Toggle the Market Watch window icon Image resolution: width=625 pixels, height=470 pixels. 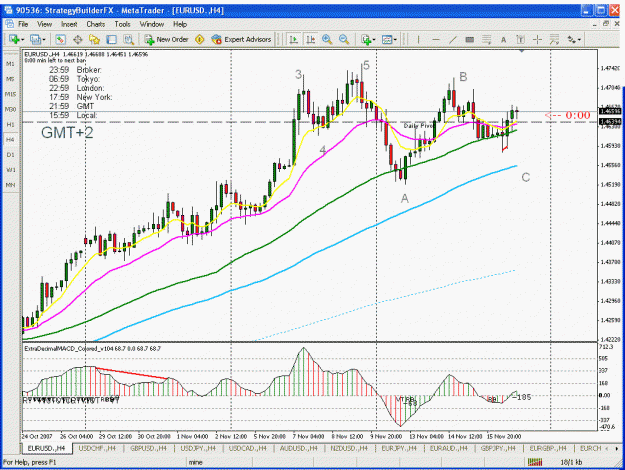tap(60, 39)
